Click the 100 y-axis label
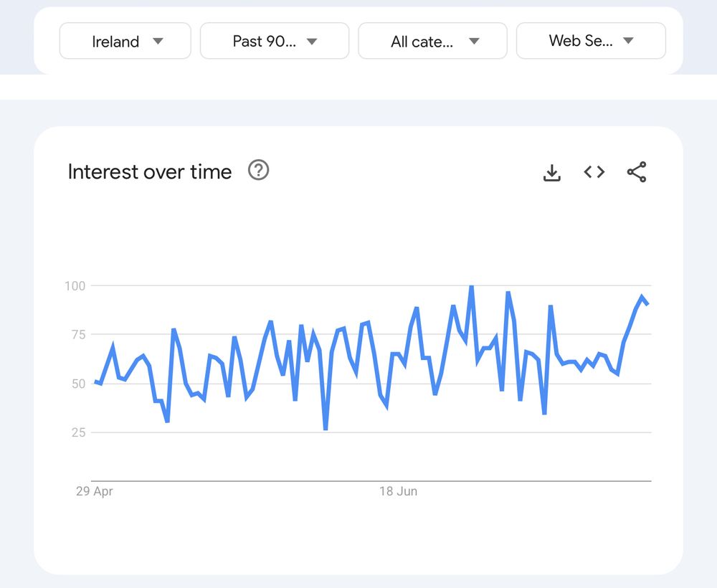 click(x=75, y=286)
